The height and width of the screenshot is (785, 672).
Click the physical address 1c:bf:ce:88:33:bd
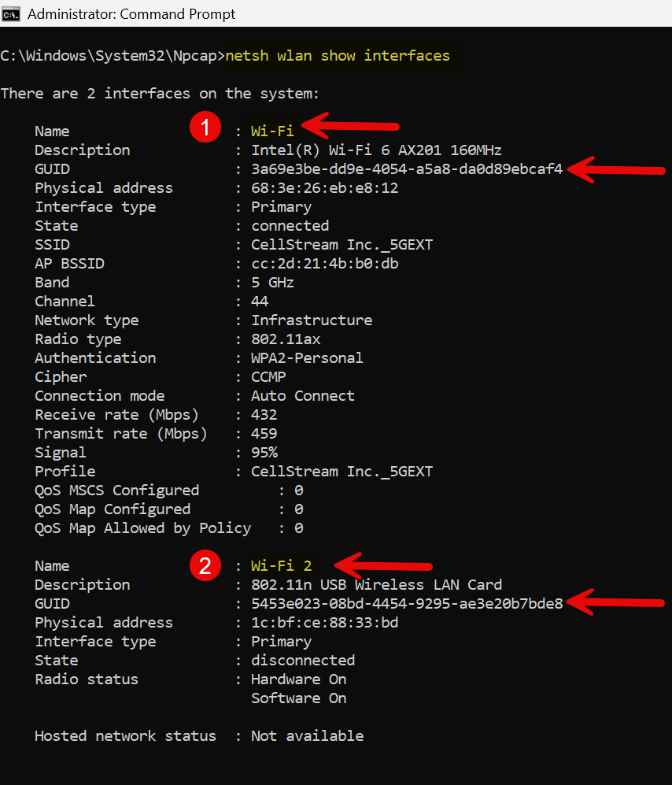[324, 623]
